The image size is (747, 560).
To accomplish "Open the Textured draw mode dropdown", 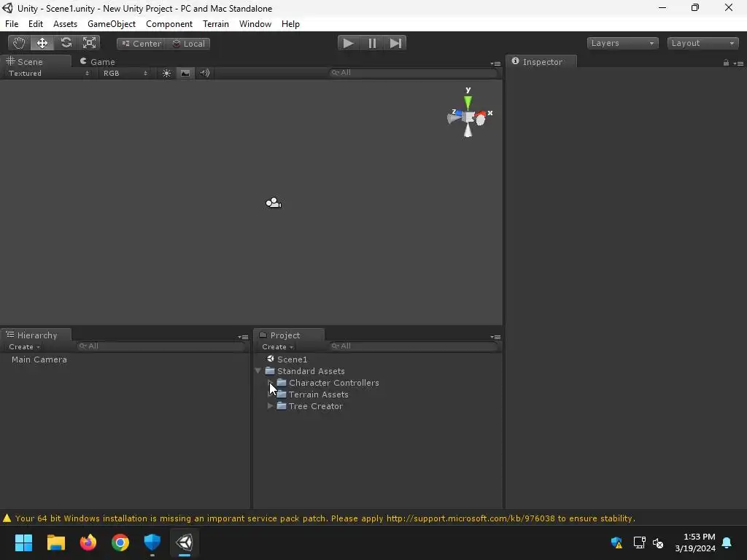I will 48,73.
